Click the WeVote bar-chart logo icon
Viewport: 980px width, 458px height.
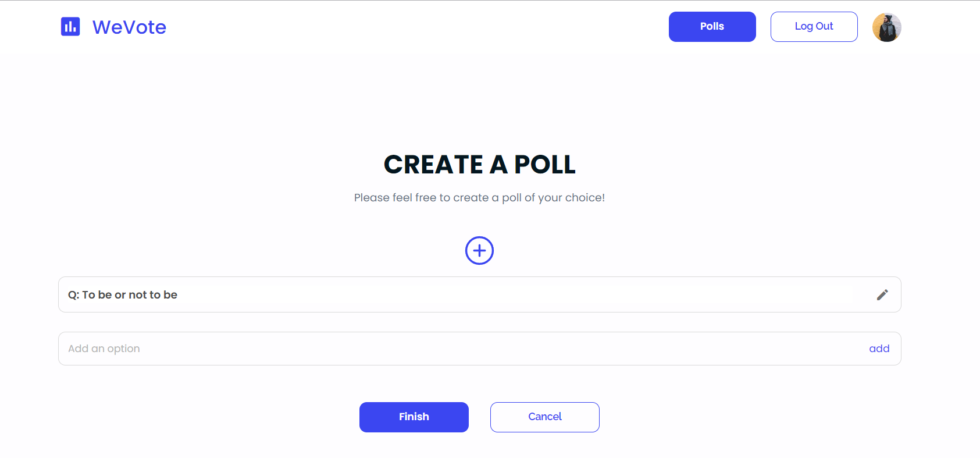click(70, 27)
